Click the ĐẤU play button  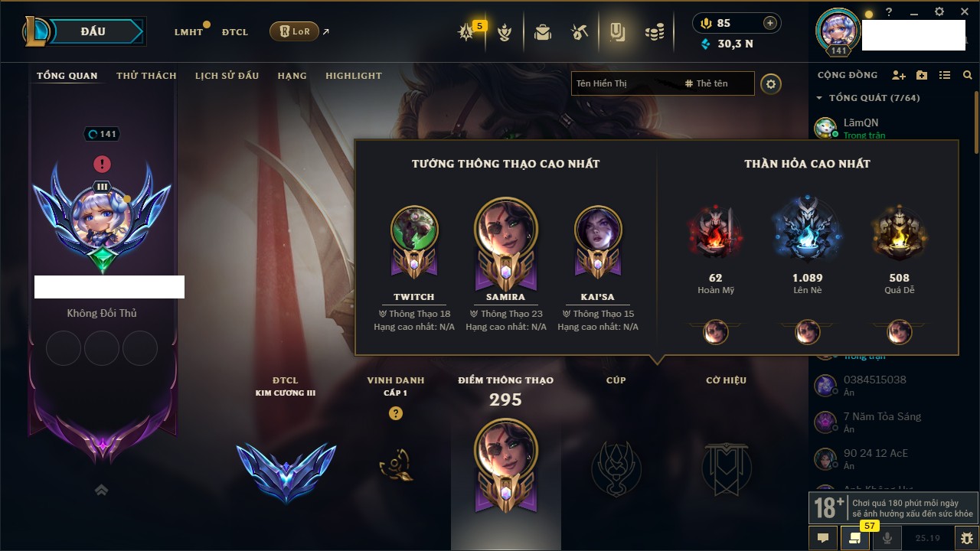click(x=93, y=31)
